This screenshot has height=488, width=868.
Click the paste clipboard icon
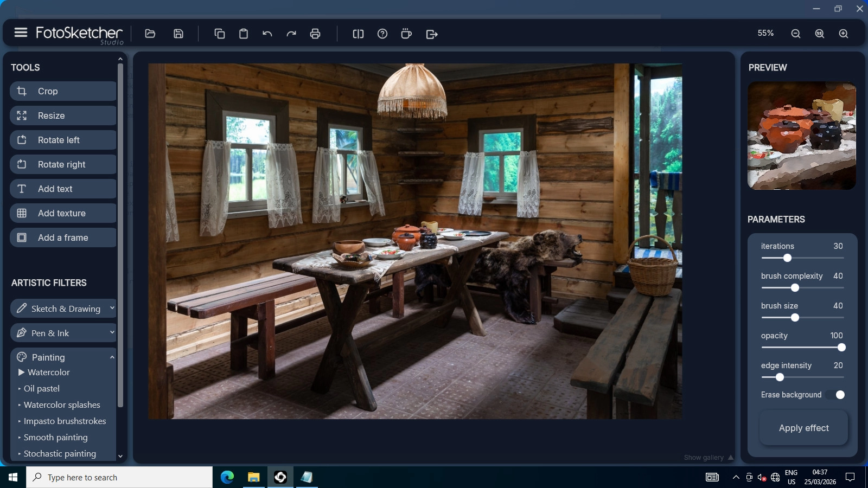pyautogui.click(x=244, y=34)
